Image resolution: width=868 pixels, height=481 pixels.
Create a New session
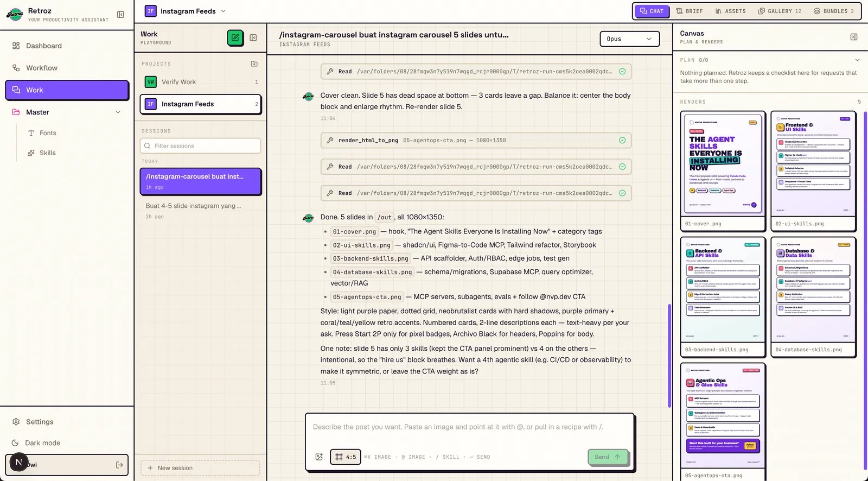click(x=200, y=468)
